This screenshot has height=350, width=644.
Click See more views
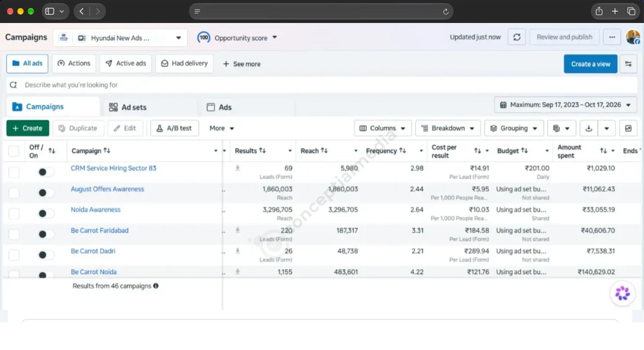[x=241, y=64]
